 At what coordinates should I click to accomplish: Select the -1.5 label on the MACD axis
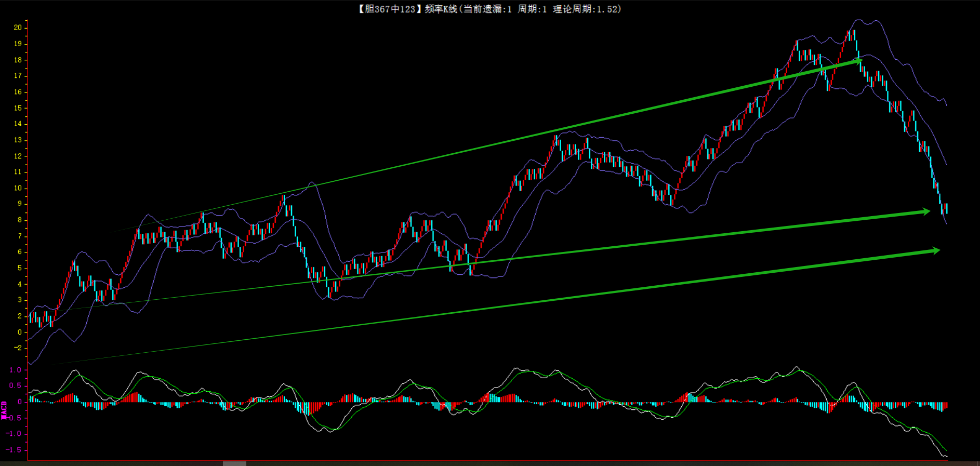[14, 450]
